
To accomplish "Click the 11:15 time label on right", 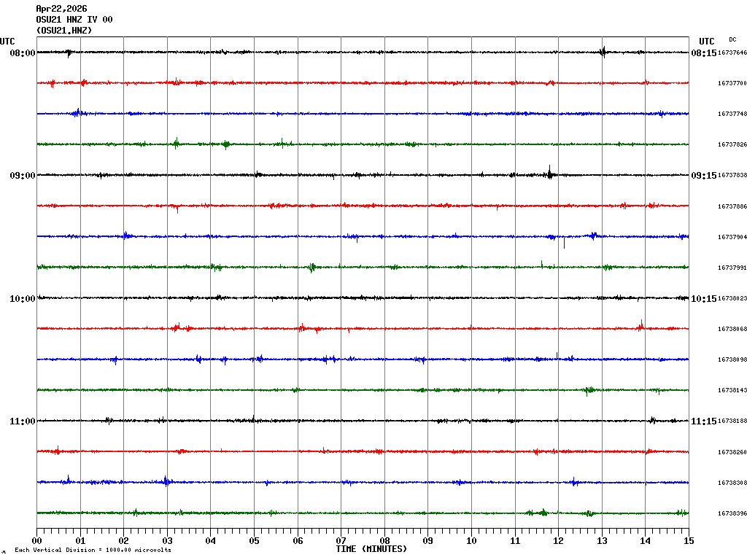I will (703, 421).
